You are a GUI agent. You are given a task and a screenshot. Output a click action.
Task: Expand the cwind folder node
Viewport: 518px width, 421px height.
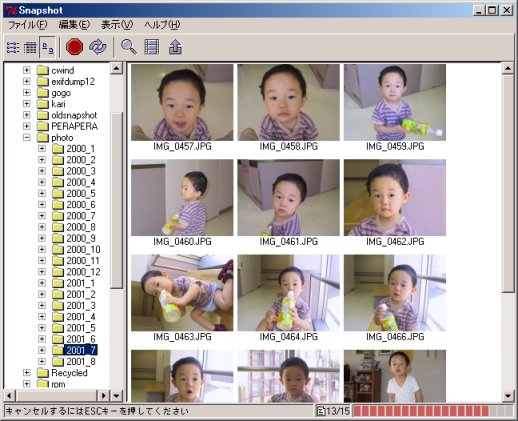pyautogui.click(x=27, y=70)
